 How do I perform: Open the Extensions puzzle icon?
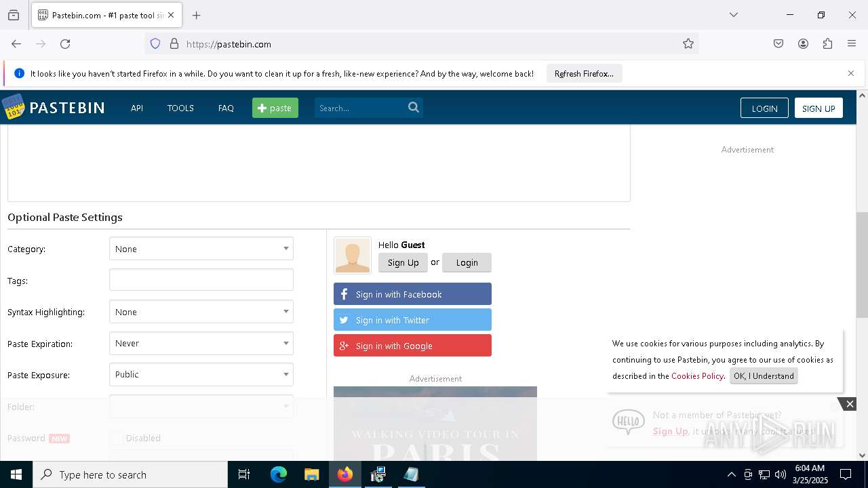coord(827,44)
